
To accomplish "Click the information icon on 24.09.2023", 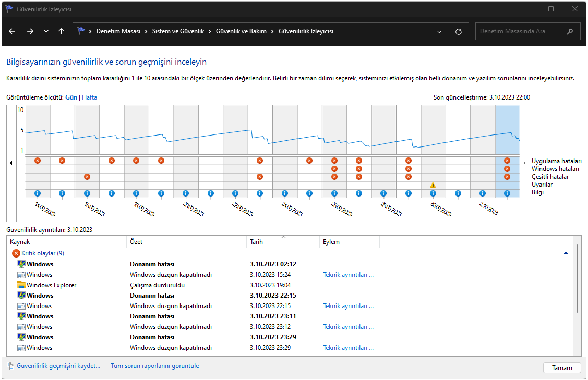I will (x=285, y=193).
